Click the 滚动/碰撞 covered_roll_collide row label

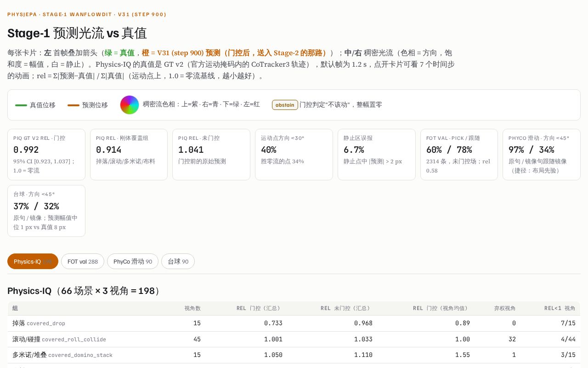pos(59,339)
